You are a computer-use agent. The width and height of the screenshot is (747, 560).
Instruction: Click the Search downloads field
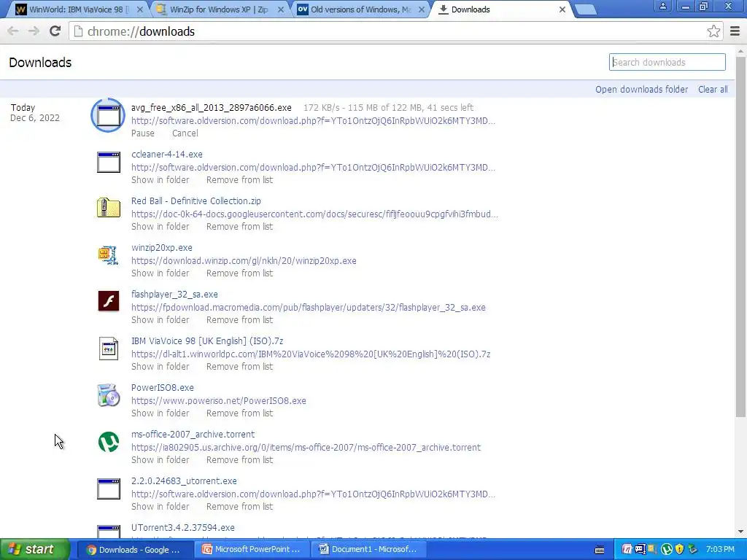click(667, 63)
